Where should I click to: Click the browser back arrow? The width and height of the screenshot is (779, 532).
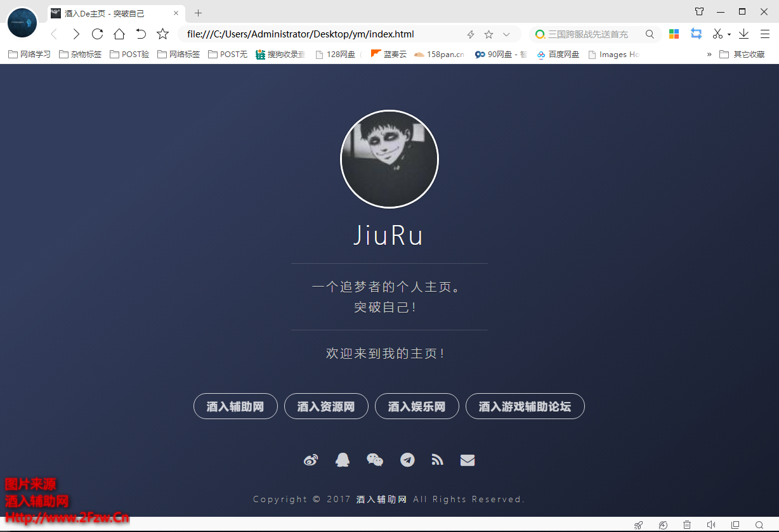[54, 34]
